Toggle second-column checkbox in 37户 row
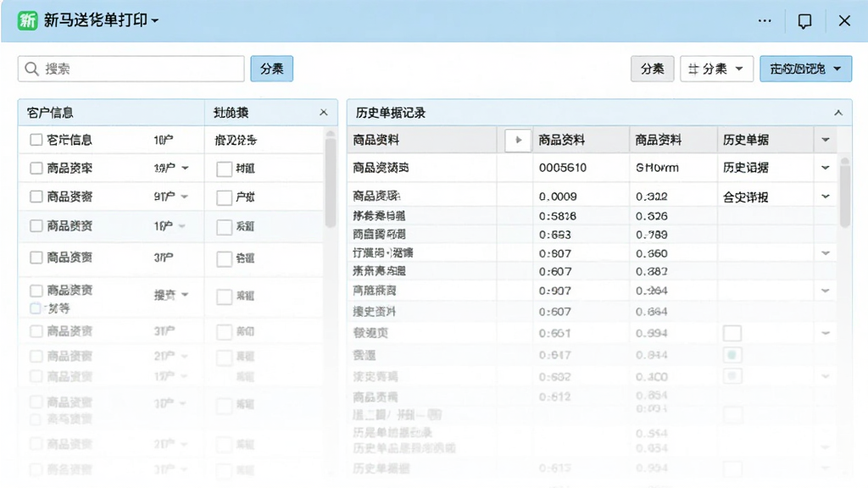 pyautogui.click(x=224, y=259)
